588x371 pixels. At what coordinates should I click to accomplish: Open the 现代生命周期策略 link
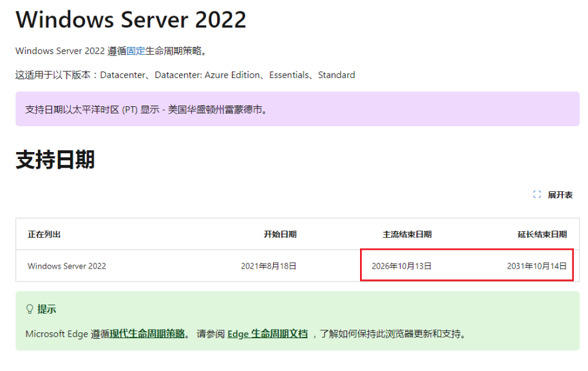[x=147, y=334]
